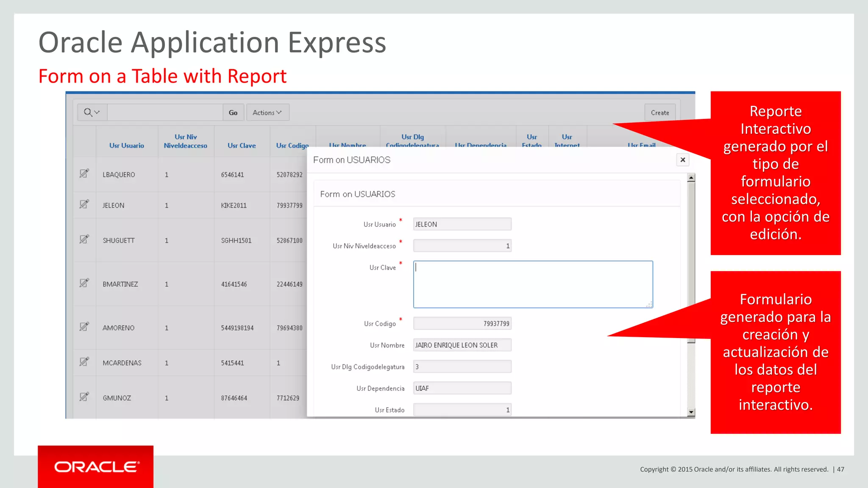
Task: Click the Oracle logo
Action: [97, 467]
